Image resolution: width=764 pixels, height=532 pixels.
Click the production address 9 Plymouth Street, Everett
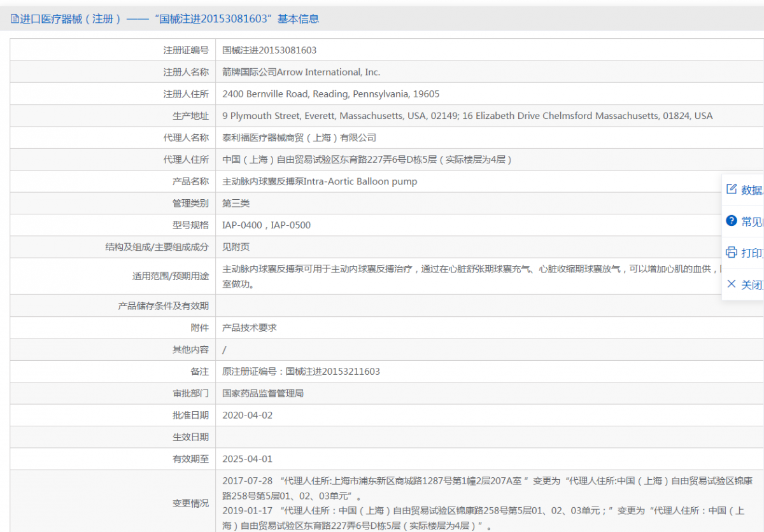[x=467, y=116]
